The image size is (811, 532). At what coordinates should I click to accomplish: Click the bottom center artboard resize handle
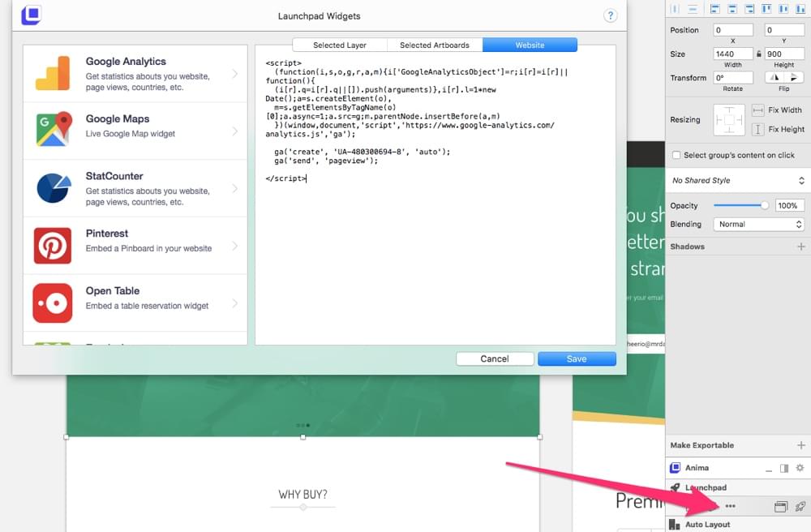pyautogui.click(x=303, y=437)
